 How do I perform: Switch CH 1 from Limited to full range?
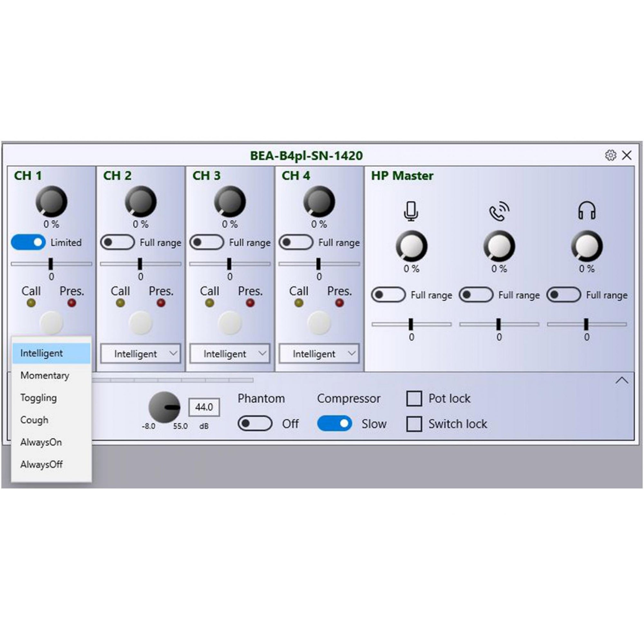28,242
